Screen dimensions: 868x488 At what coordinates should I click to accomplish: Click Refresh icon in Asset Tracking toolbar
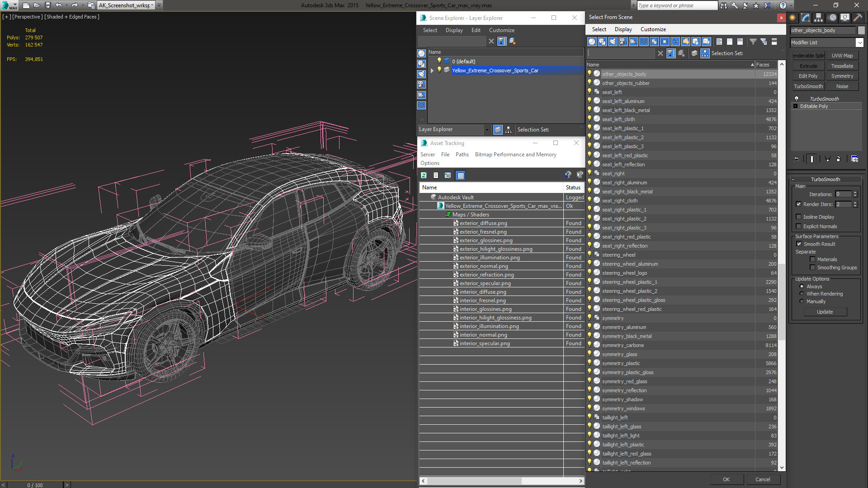[424, 175]
